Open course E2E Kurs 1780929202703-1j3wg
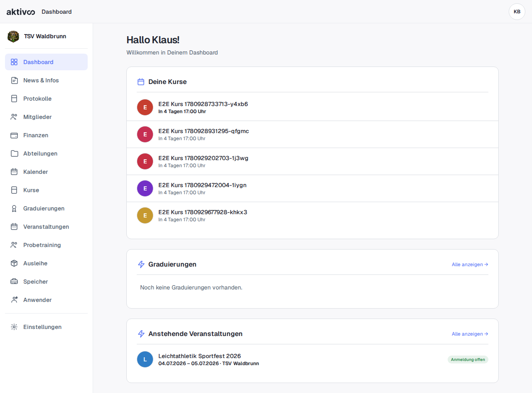The image size is (532, 393). click(313, 161)
